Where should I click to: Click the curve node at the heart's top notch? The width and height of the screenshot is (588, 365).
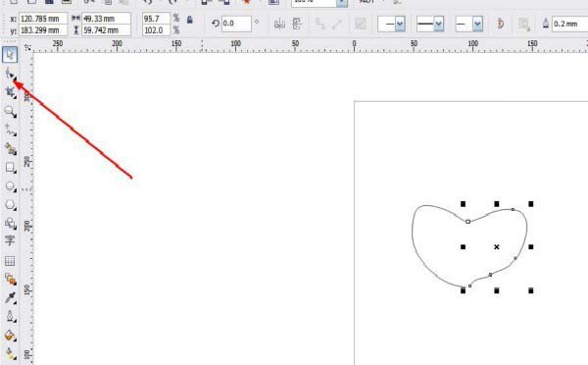(x=467, y=222)
